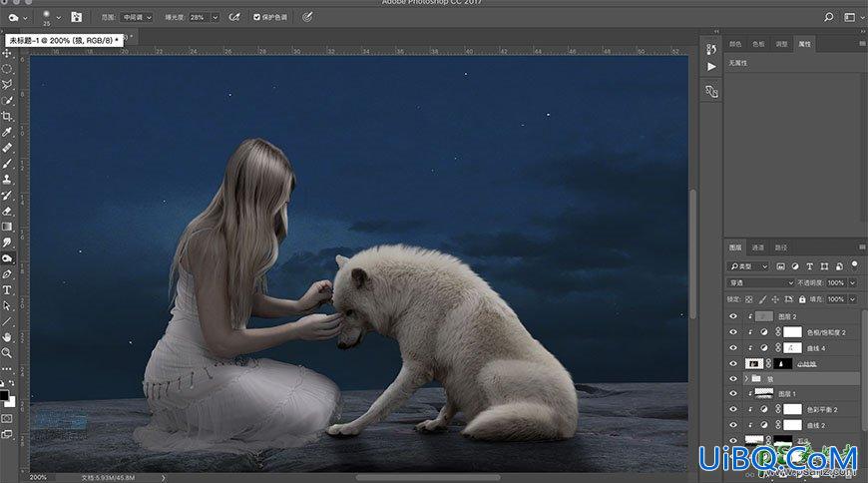Switch to the 通道 tab
Viewport: 868px width, 483px height.
tap(758, 247)
